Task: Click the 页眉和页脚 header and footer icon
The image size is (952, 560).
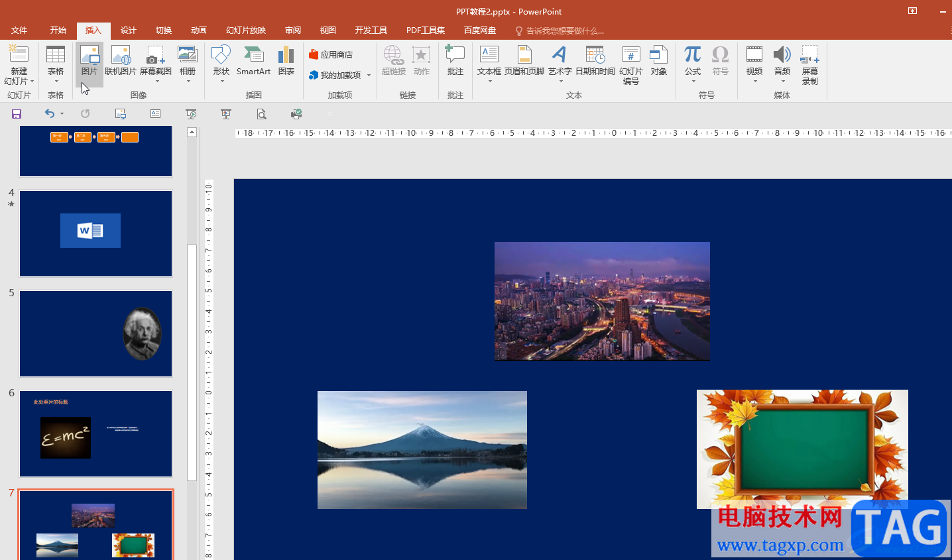Action: (x=524, y=55)
